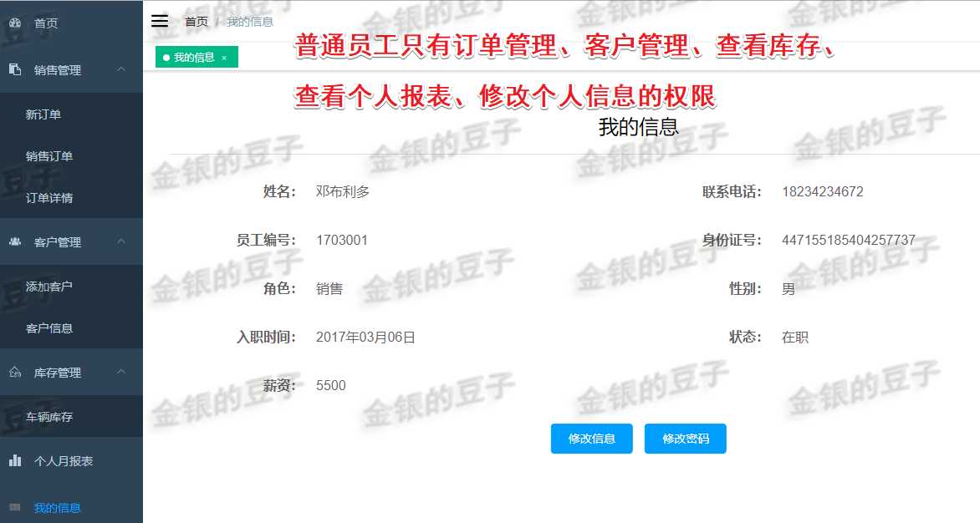Click the 首页 home icon in sidebar
Screen dimensions: 980x523
pos(17,23)
